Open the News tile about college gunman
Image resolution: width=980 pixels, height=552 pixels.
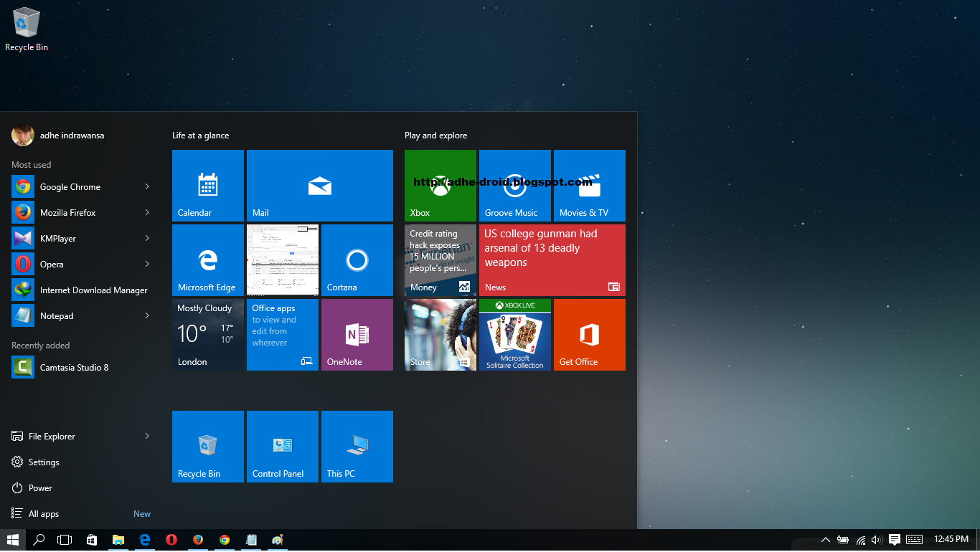552,260
